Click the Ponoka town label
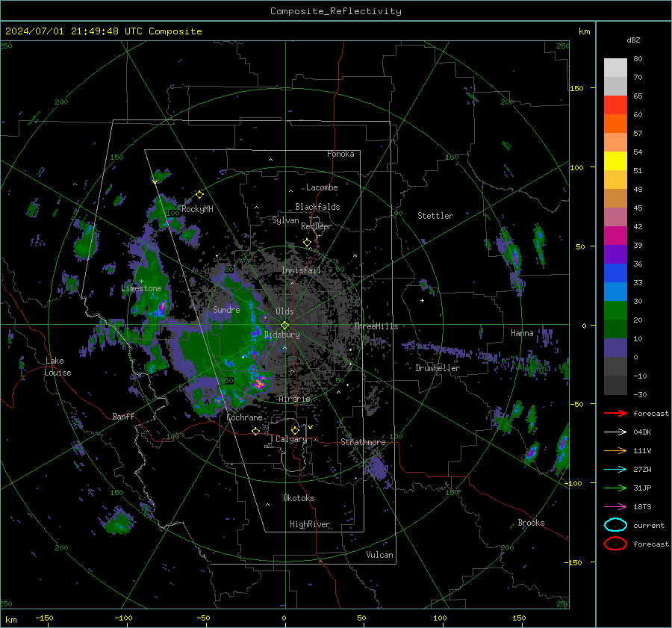 pos(340,154)
